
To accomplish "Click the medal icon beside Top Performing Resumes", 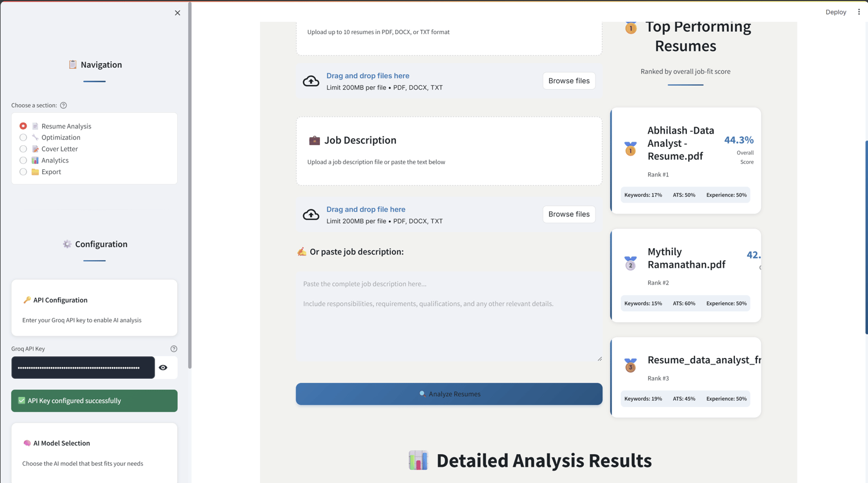I will click(x=631, y=27).
